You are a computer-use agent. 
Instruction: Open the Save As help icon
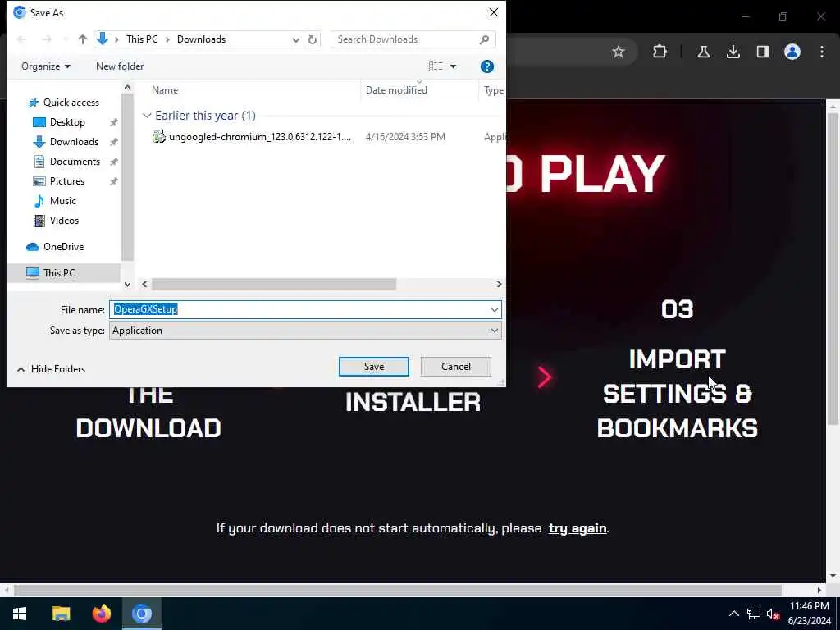[487, 66]
